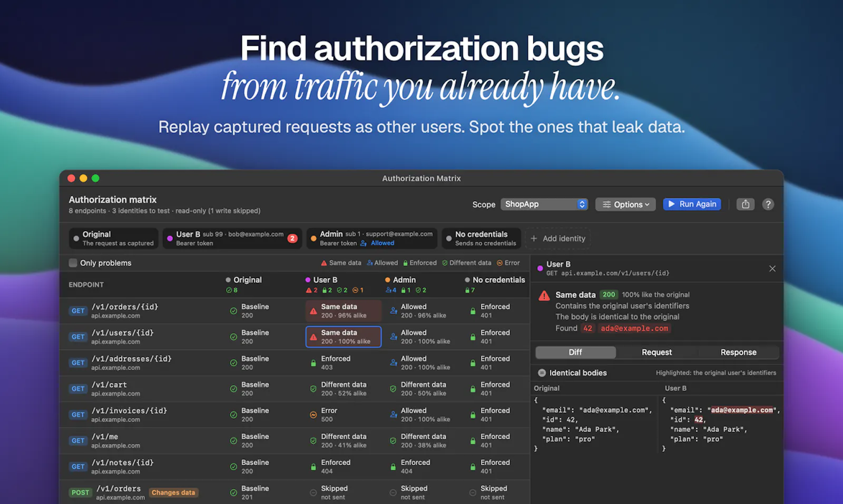Select the Admin identity chip
This screenshot has width=843, height=504.
tap(371, 239)
